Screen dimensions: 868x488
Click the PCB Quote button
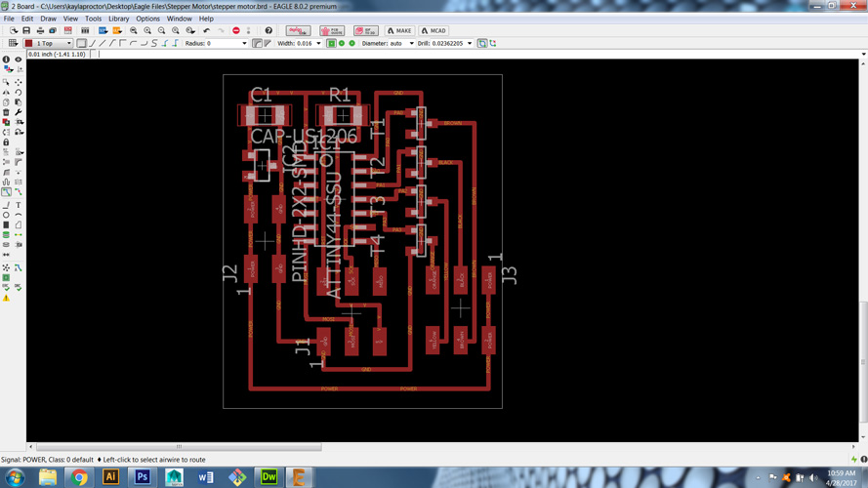pos(332,31)
